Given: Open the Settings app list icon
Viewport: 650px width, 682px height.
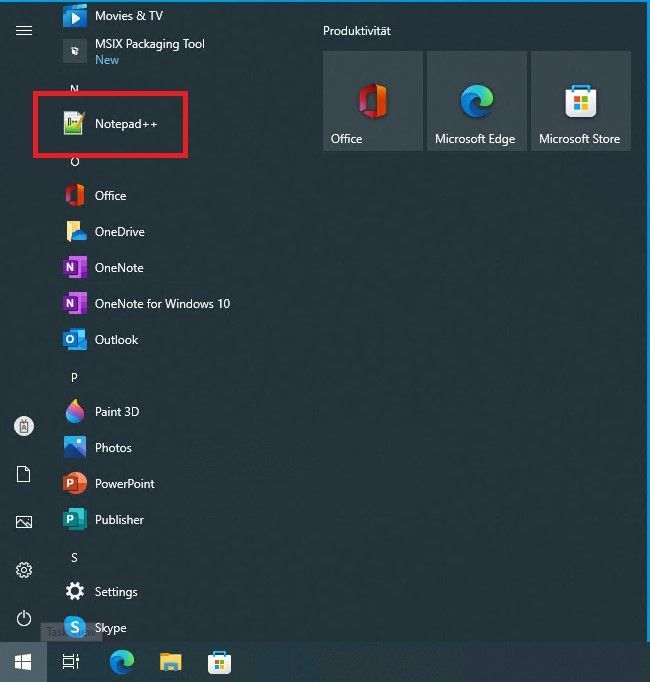Looking at the screenshot, I should pos(75,592).
